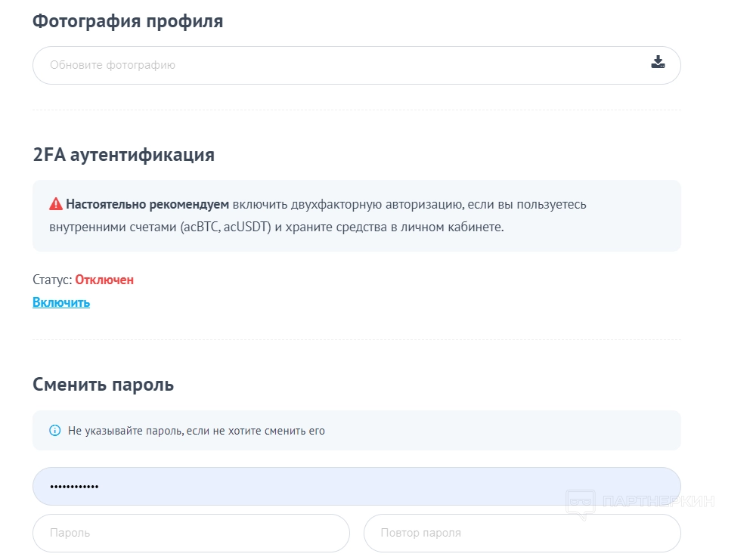
Task: Enable 2FA via the Включить link
Action: pos(61,302)
